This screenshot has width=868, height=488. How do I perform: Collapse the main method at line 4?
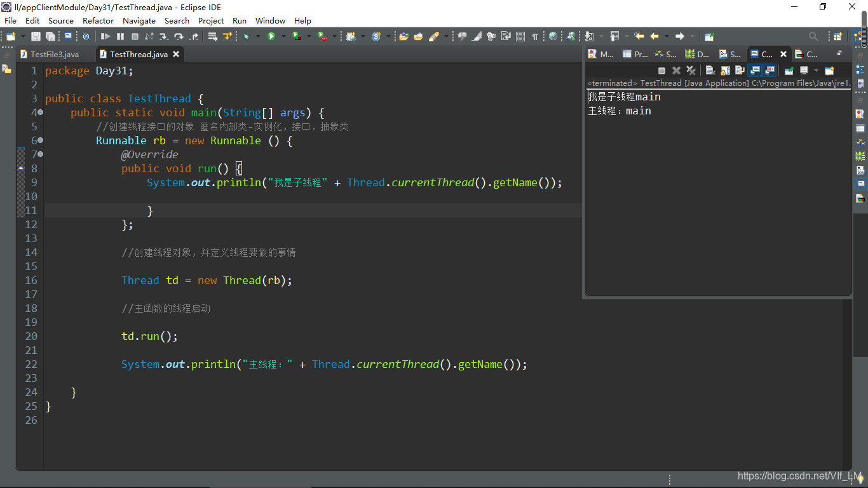pos(40,112)
